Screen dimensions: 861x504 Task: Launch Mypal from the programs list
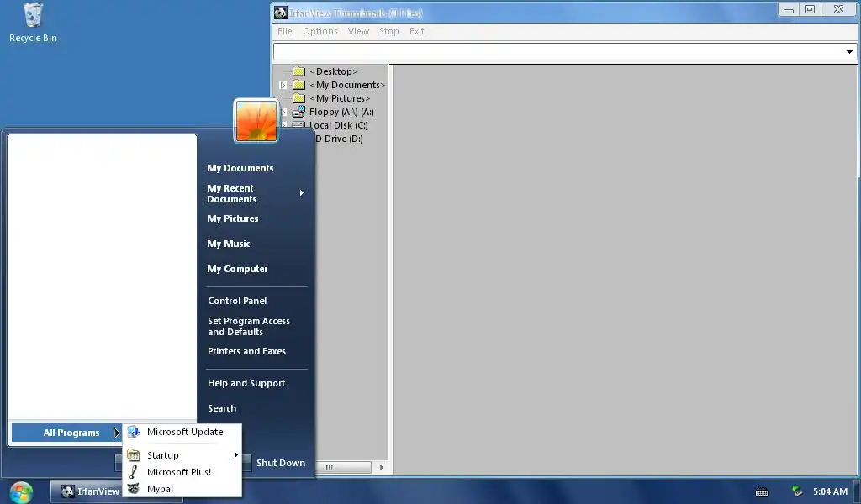point(182,489)
